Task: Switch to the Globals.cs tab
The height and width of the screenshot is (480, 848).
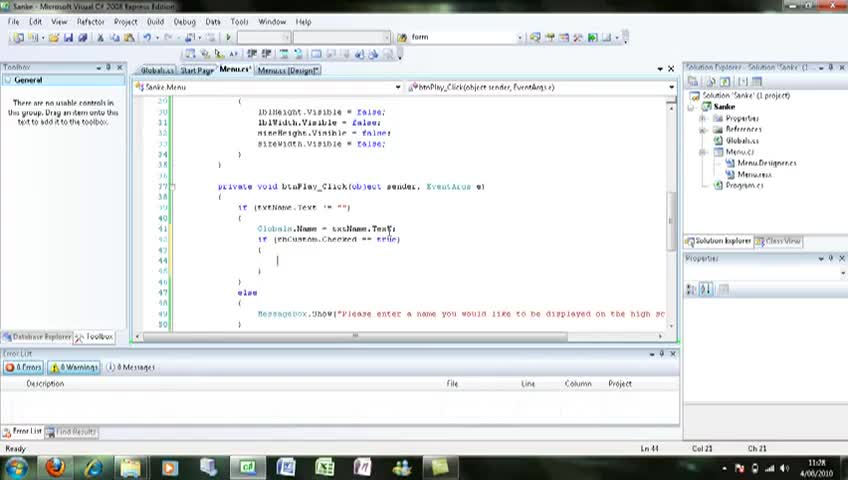Action: pos(157,70)
